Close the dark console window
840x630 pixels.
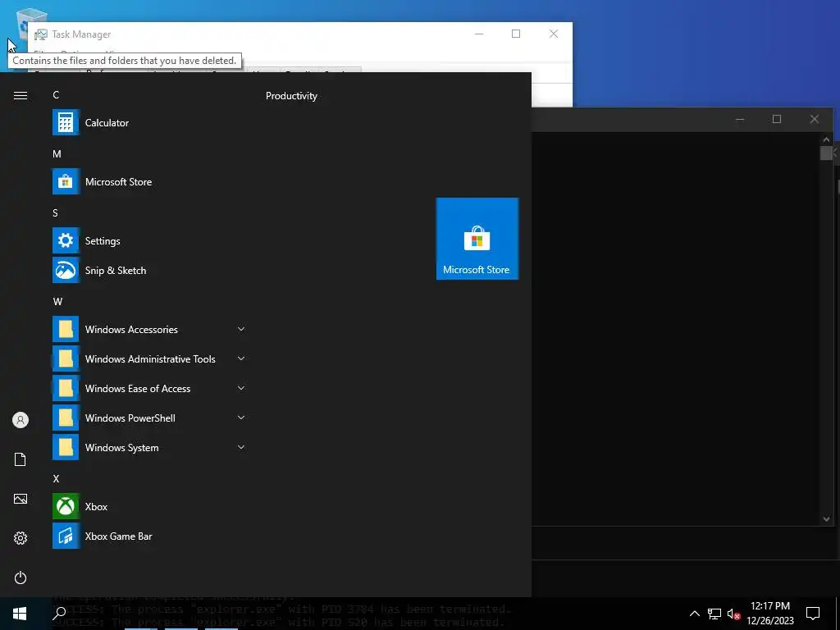815,119
